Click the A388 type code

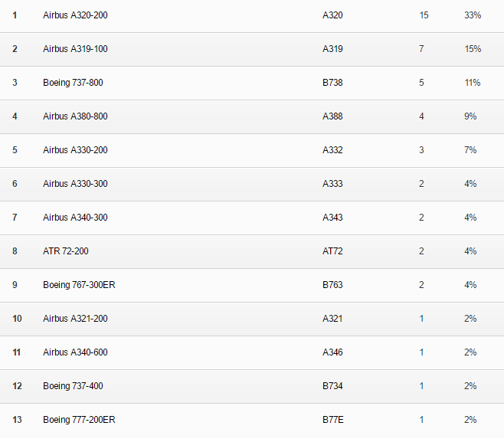(332, 116)
